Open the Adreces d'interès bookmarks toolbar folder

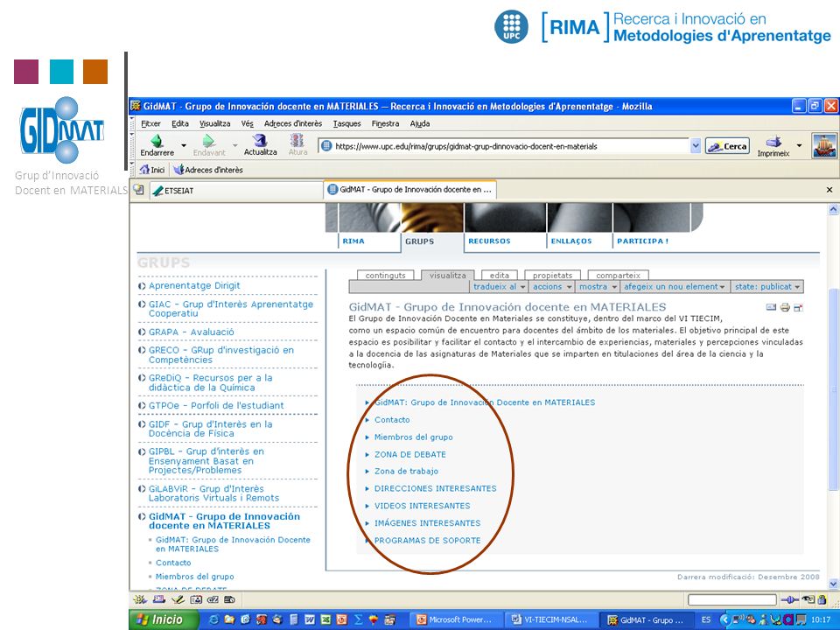(208, 170)
